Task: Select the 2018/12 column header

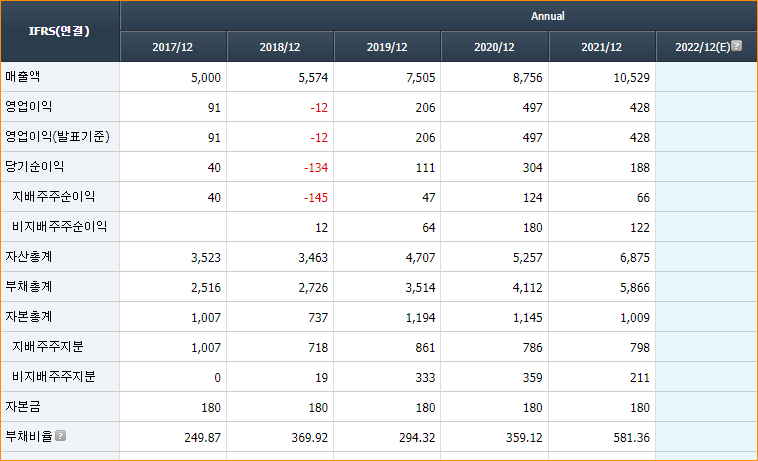Action: tap(280, 47)
